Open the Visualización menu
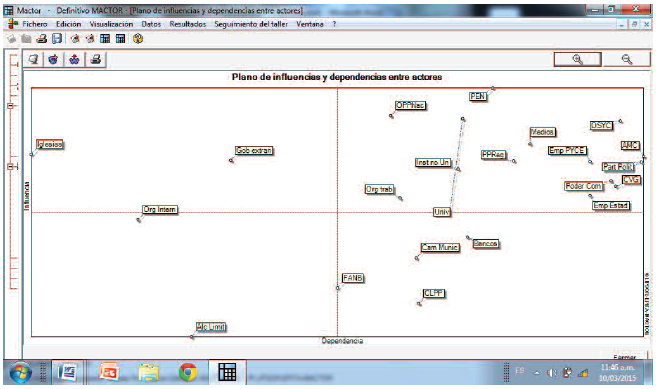656x389 pixels. (111, 24)
